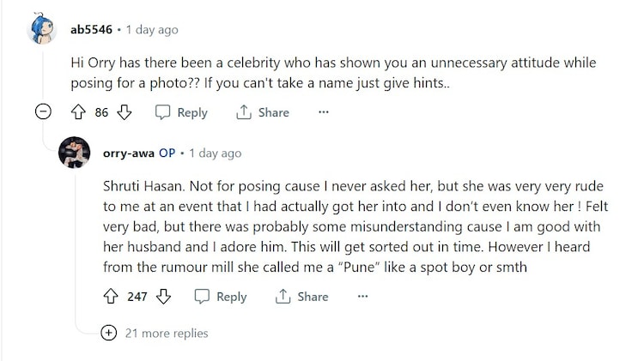
Task: Share orry-awa's reply
Action: [x=301, y=297]
